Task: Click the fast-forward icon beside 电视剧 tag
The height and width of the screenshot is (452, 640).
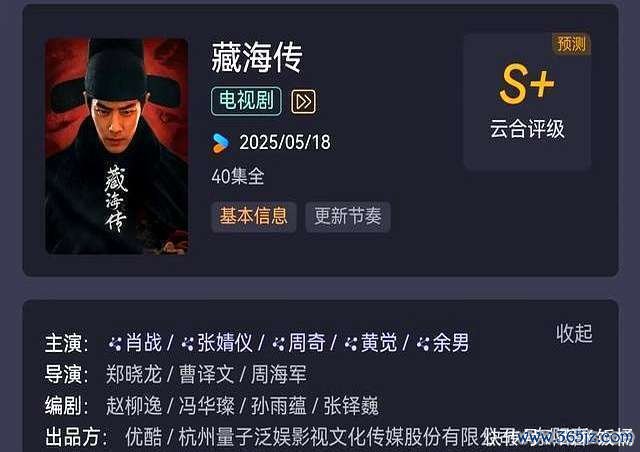Action: coord(303,101)
